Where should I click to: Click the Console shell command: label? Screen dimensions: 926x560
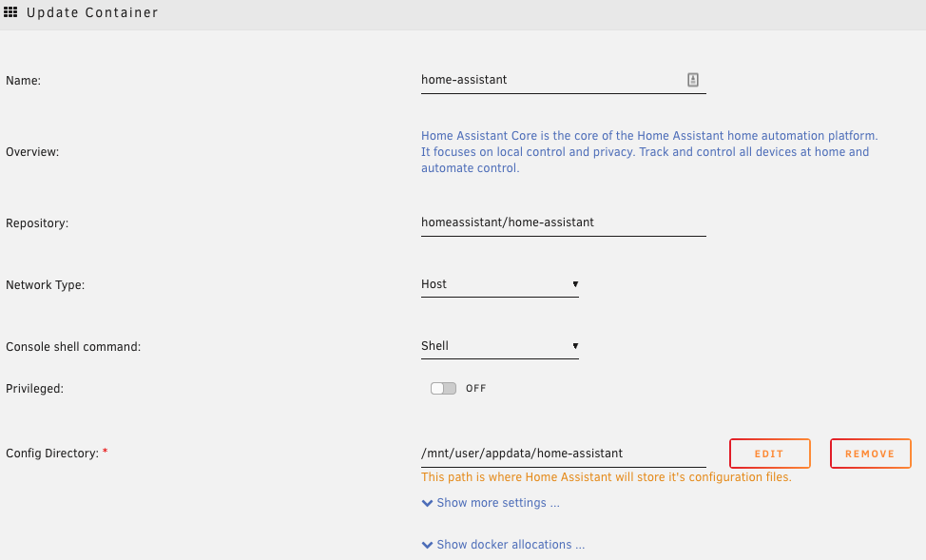click(73, 347)
